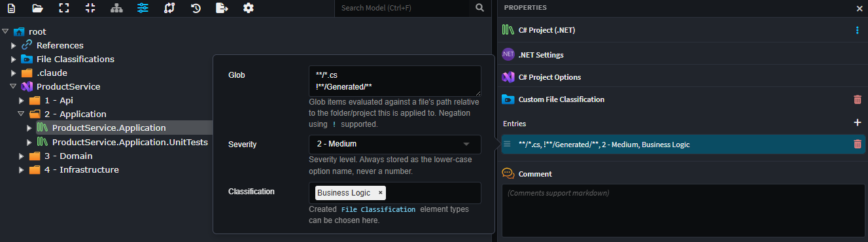Click into the Comment text area

683,210
